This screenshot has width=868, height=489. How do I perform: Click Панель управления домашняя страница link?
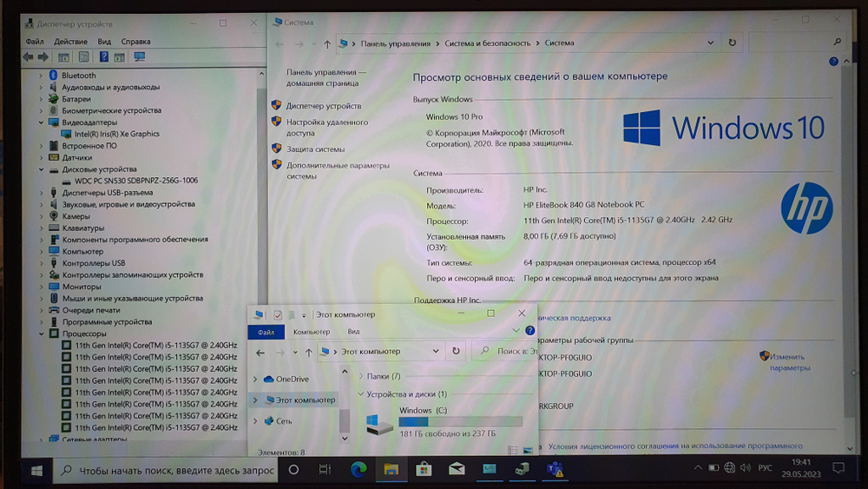click(x=325, y=77)
